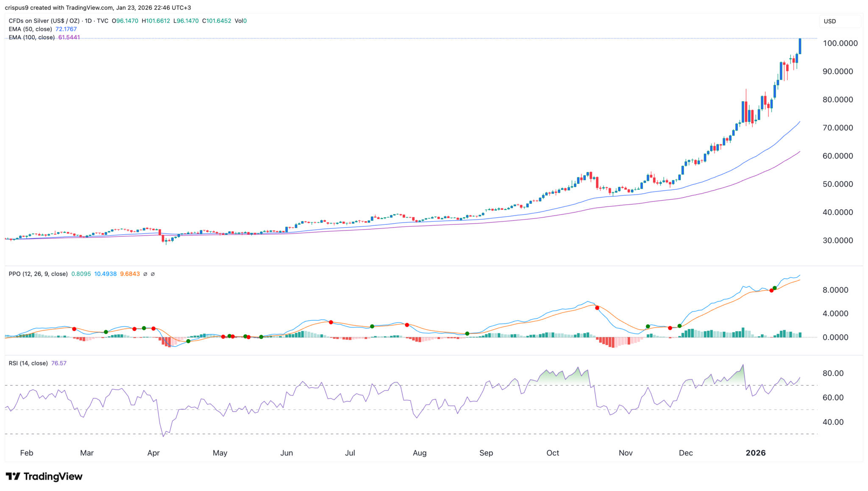Select the EMA (50, close) indicator legend
Viewport: 868px width, 491px height.
(x=30, y=29)
